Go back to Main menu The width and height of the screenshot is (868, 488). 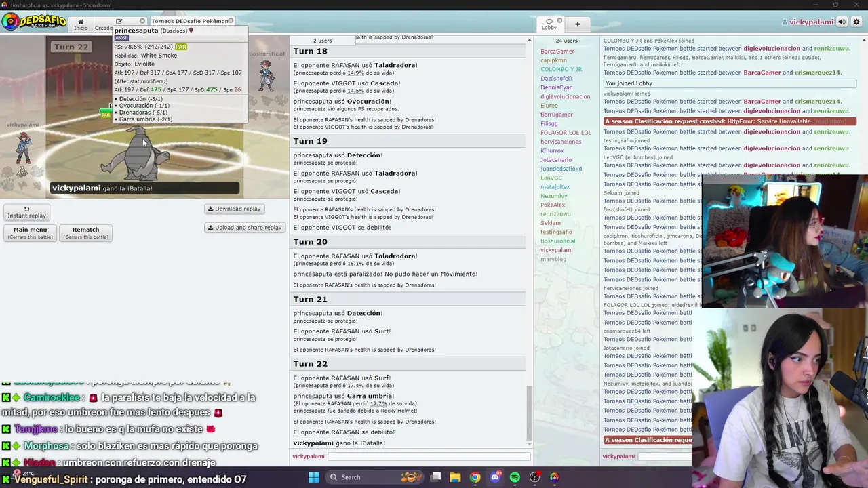click(30, 232)
